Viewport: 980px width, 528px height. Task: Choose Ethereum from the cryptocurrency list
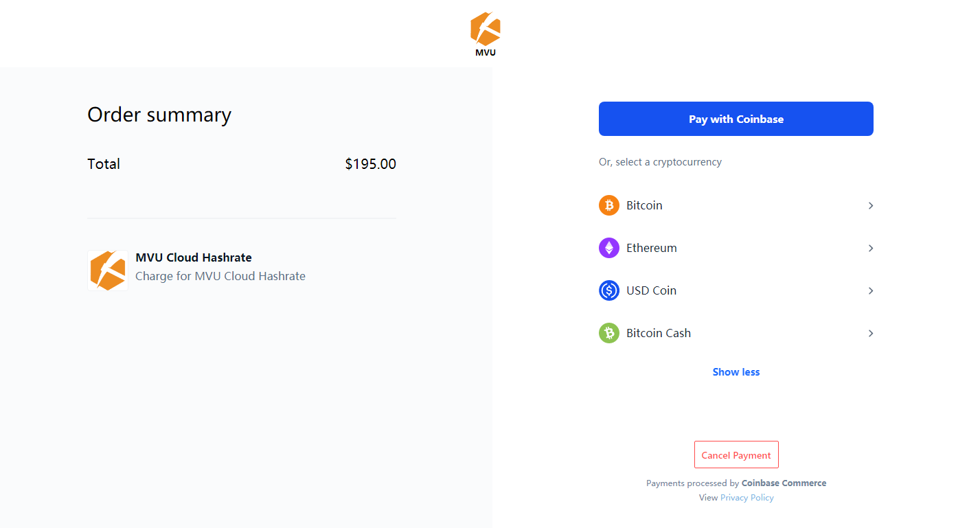736,248
